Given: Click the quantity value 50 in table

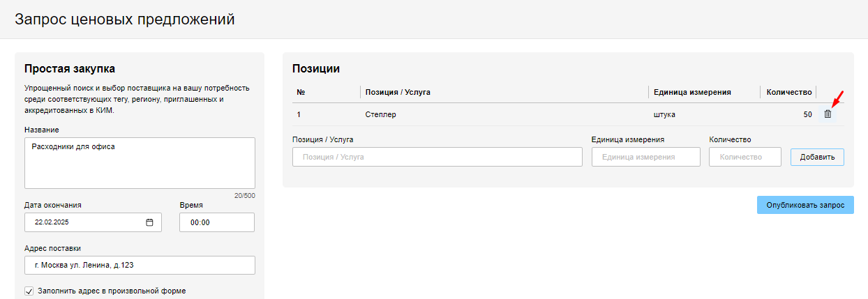Looking at the screenshot, I should click(807, 114).
